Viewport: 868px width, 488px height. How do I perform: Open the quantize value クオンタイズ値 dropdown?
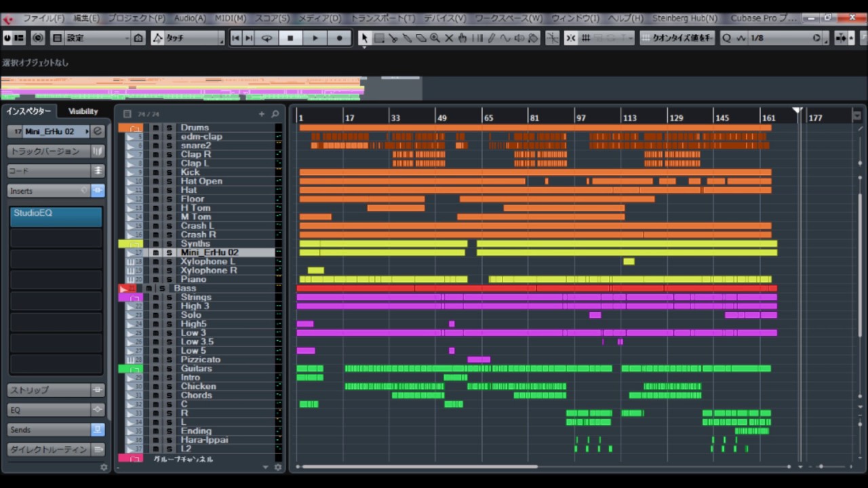tap(678, 39)
